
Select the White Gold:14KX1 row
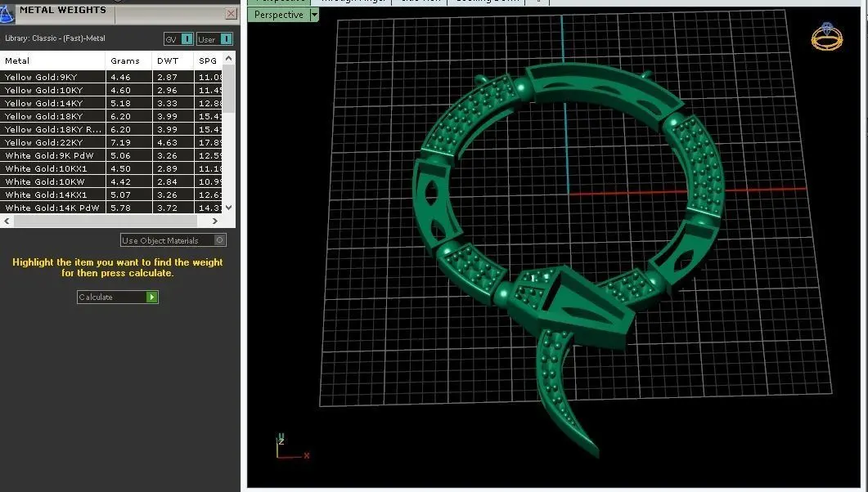click(110, 195)
